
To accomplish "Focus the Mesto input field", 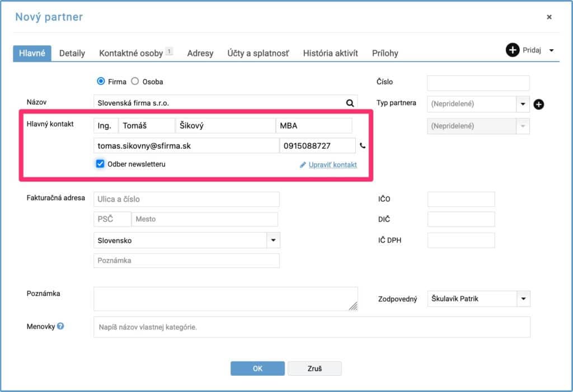I will tap(205, 219).
